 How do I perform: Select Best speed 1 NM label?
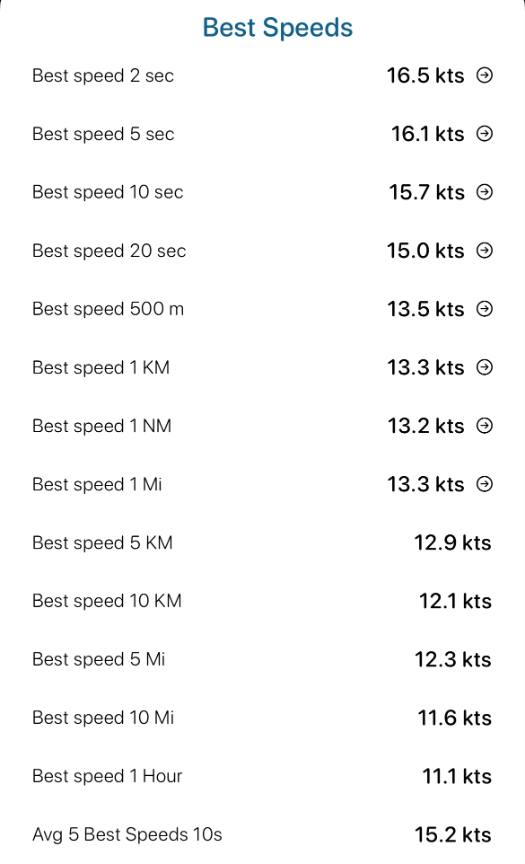pos(102,426)
